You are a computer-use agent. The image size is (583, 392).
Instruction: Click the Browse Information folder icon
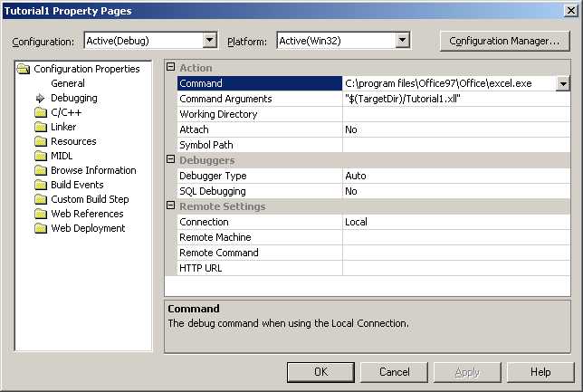tap(41, 170)
